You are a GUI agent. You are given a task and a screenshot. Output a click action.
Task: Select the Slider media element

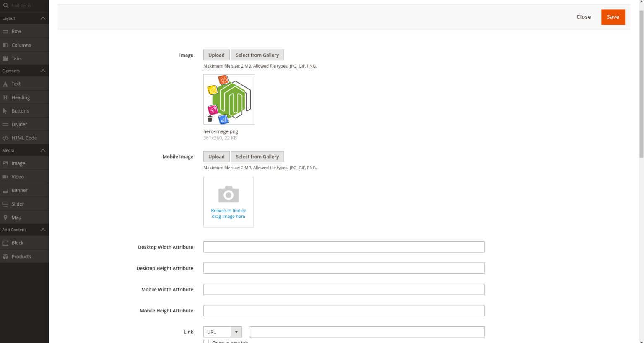coord(18,204)
